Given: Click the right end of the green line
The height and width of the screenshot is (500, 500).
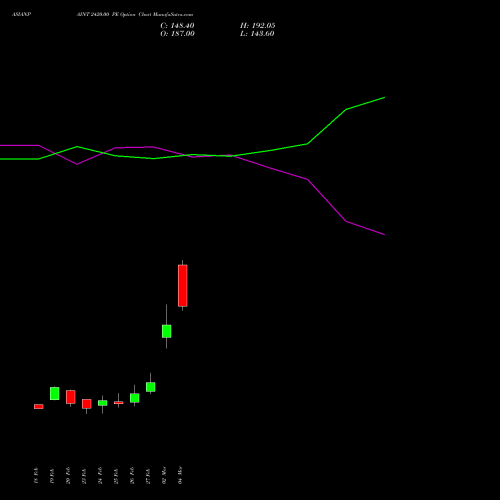Looking at the screenshot, I should pyautogui.click(x=385, y=98).
